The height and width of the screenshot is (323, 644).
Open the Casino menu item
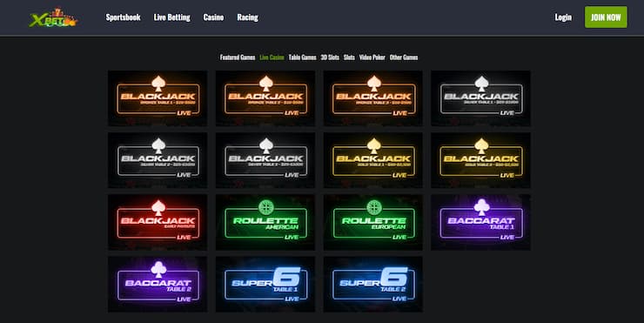point(213,17)
